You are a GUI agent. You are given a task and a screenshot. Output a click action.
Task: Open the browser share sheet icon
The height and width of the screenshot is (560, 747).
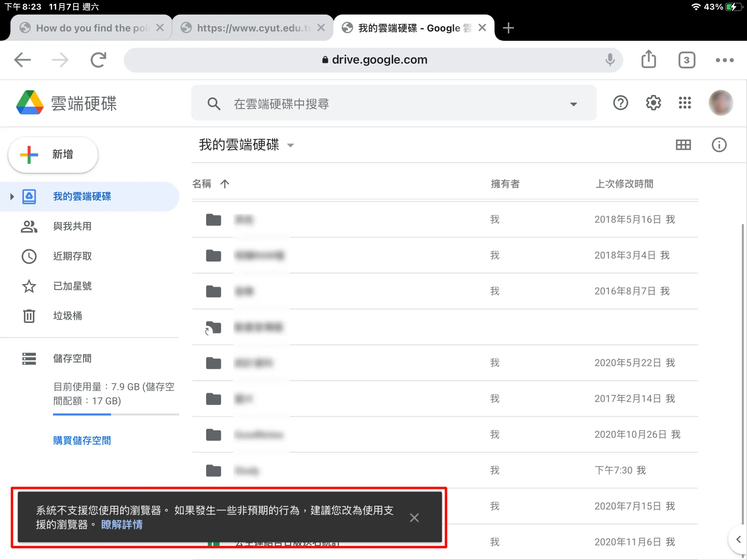click(x=648, y=59)
